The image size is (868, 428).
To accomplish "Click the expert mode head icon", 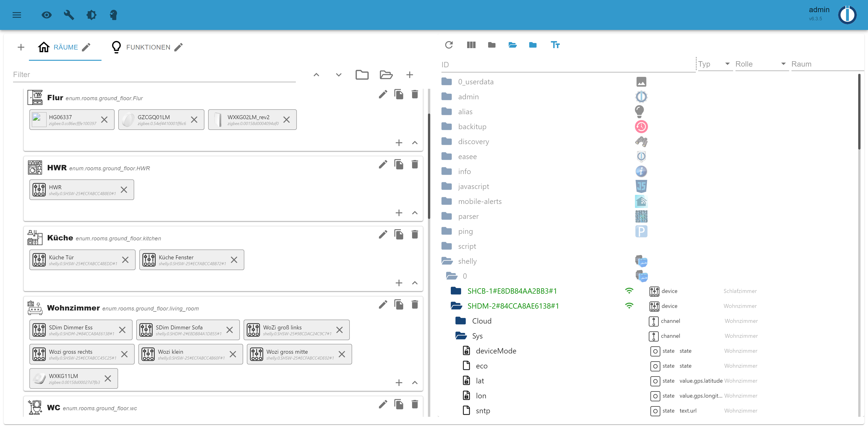I will (113, 15).
